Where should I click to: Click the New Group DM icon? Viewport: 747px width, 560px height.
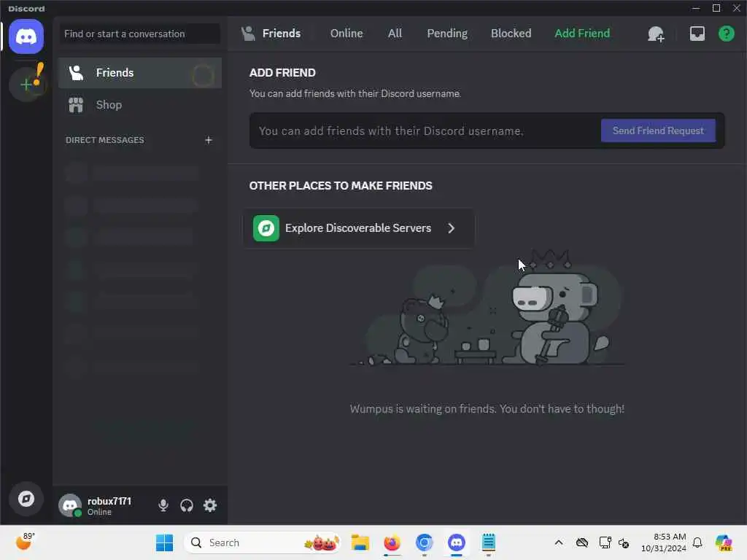coord(656,34)
